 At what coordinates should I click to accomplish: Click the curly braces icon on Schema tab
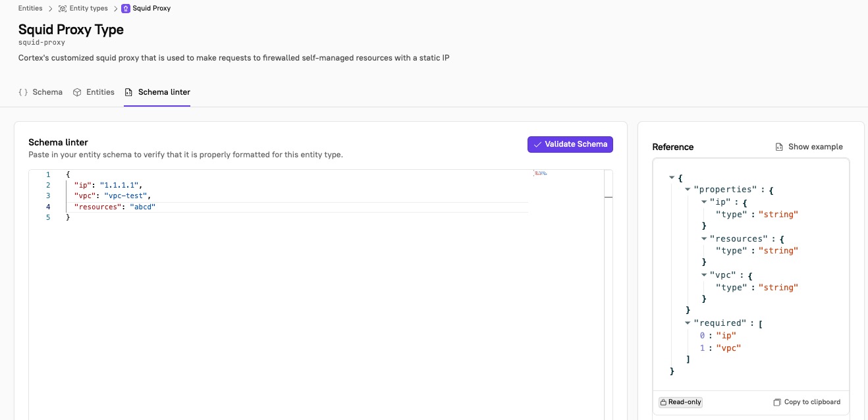coord(22,92)
